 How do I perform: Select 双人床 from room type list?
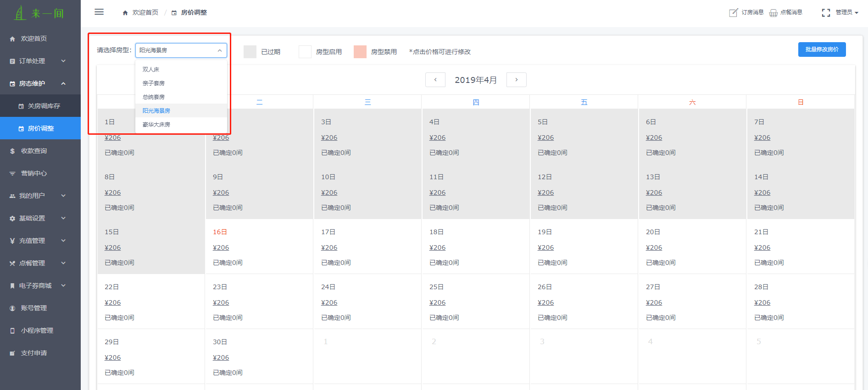click(x=151, y=70)
